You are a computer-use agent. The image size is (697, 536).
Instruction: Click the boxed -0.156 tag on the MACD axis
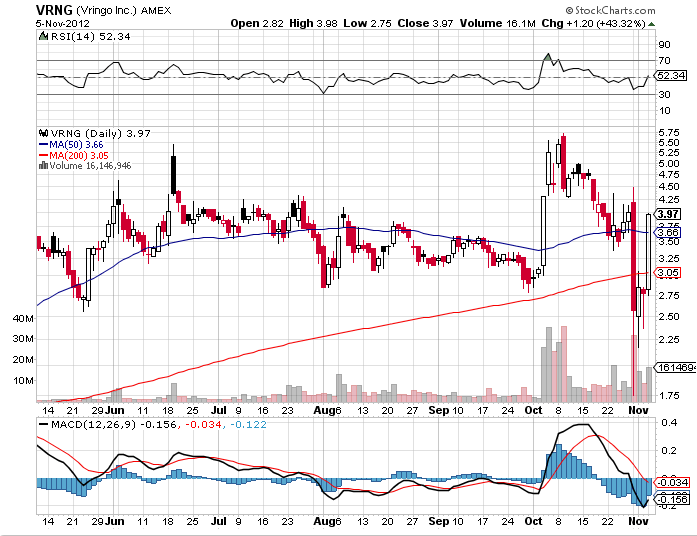coord(673,499)
